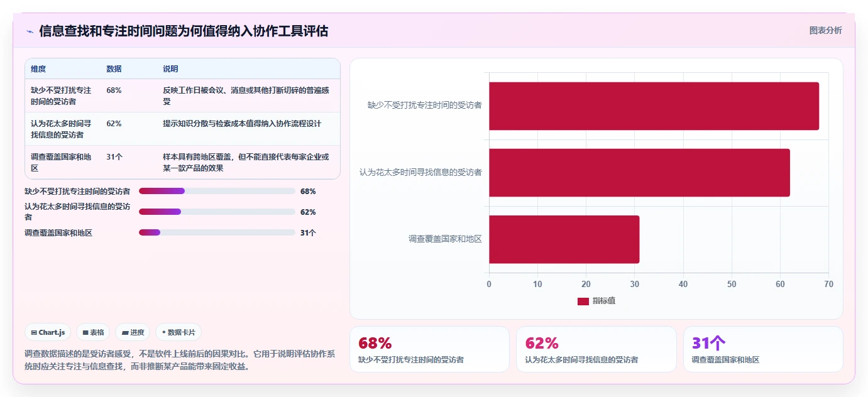Click the 68% progress bar

(x=217, y=191)
